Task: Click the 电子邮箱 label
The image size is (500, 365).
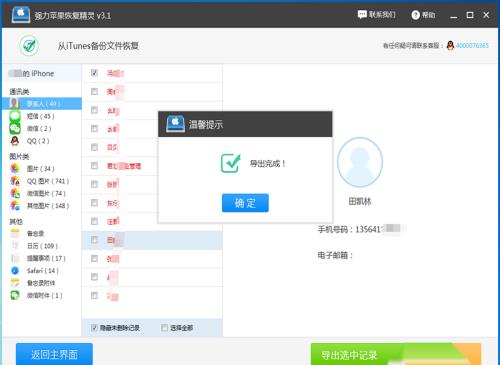Action: (335, 255)
